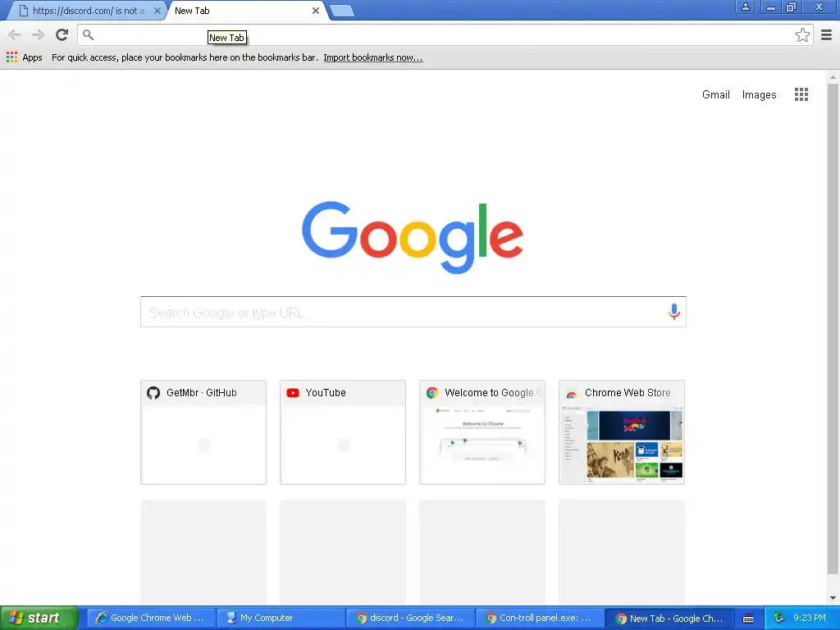Click the Chrome logo on Welcome tile

click(x=431, y=393)
